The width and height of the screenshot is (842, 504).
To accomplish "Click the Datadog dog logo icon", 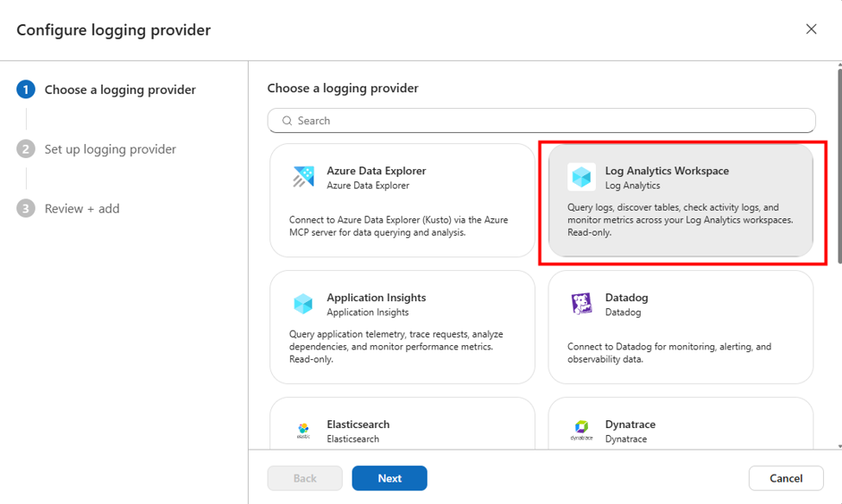I will (x=581, y=304).
